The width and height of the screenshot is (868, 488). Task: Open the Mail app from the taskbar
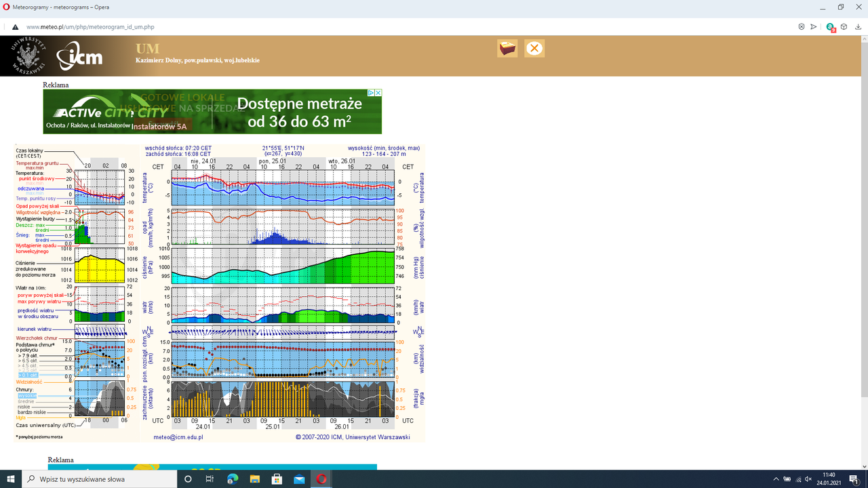299,479
